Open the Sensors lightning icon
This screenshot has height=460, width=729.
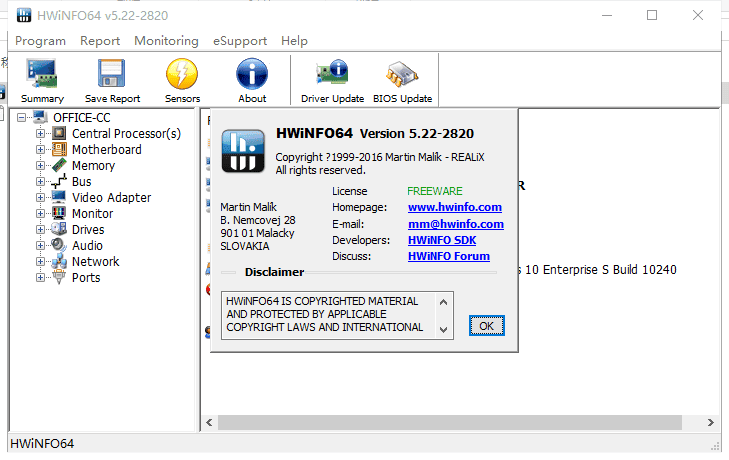[182, 75]
